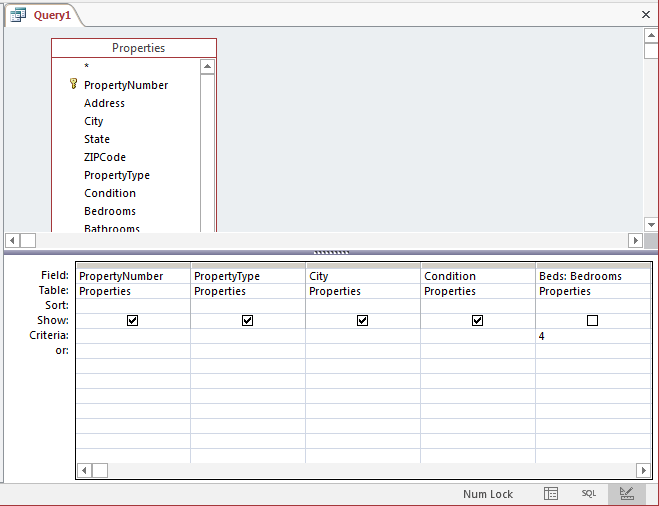Image resolution: width=659 pixels, height=506 pixels.
Task: Click the primary key icon beside PropertyNumber
Action: tap(73, 84)
